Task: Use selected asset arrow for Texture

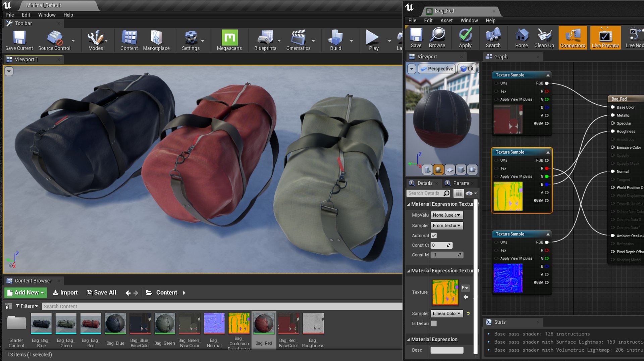Action: tap(466, 297)
